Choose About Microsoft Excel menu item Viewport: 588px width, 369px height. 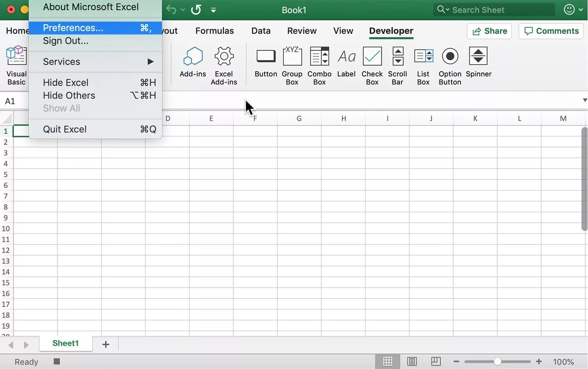click(95, 7)
